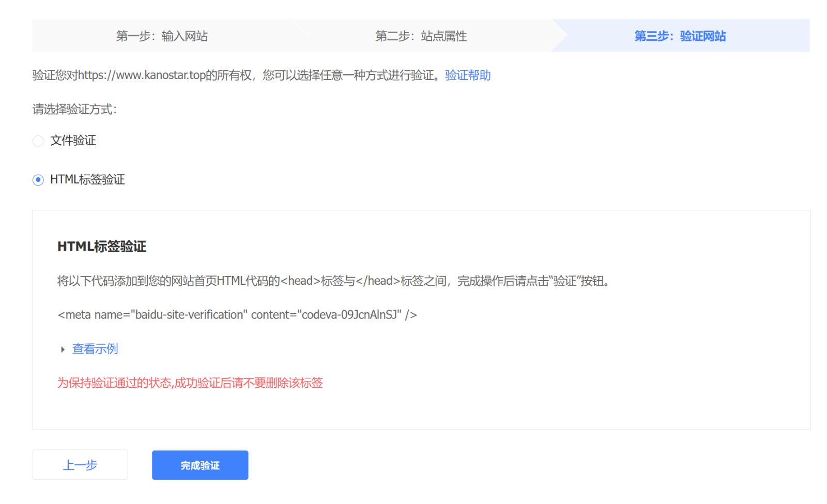Go to step 第一步：输入网站
Viewport: 827px width, 504px height.
point(162,36)
